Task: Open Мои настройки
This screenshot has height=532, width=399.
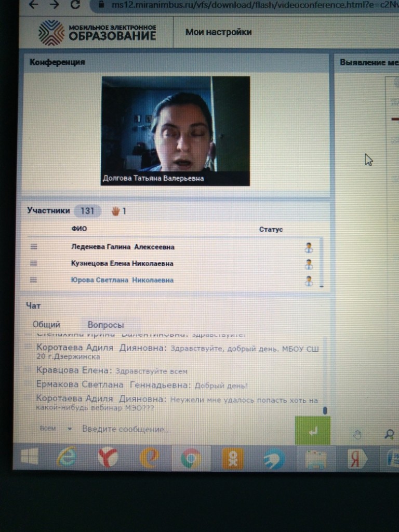Action: [218, 32]
